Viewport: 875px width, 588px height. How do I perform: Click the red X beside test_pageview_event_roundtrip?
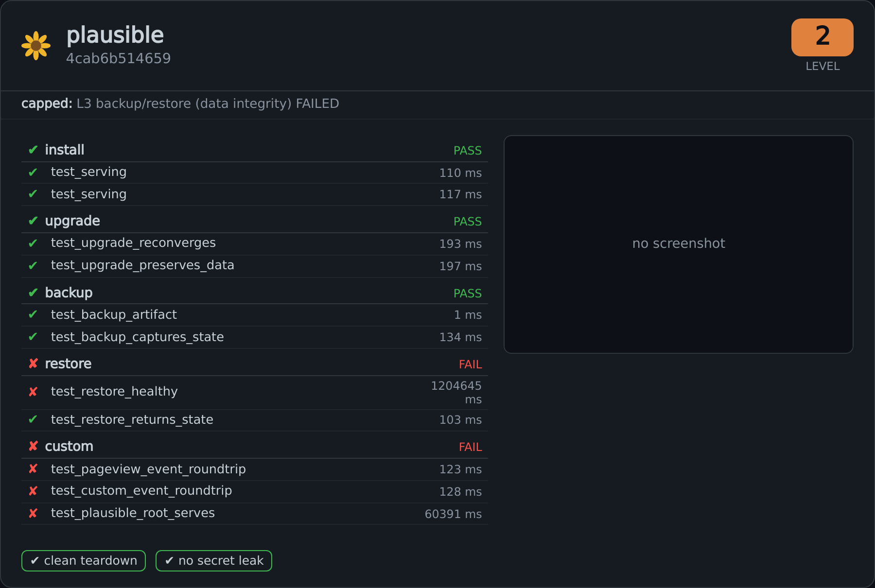pyautogui.click(x=33, y=469)
